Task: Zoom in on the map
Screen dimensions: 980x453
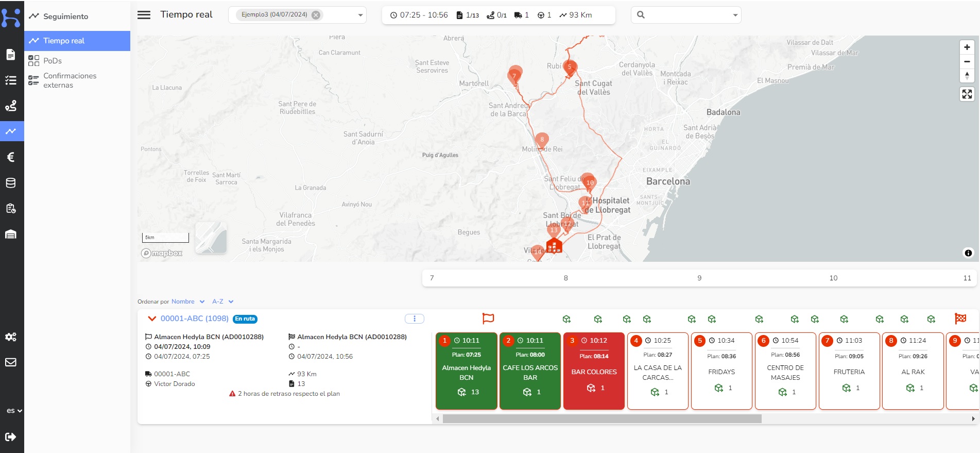Action: coord(967,47)
